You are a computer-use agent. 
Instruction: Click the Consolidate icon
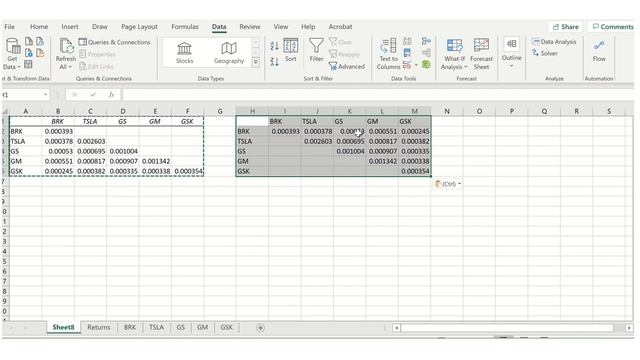pos(426,41)
